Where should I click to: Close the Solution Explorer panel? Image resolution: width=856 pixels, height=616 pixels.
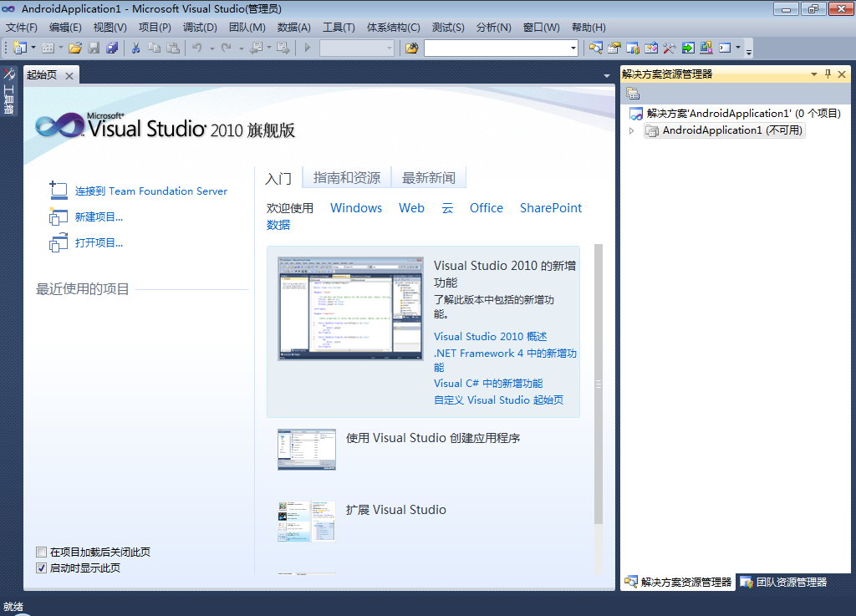point(842,74)
